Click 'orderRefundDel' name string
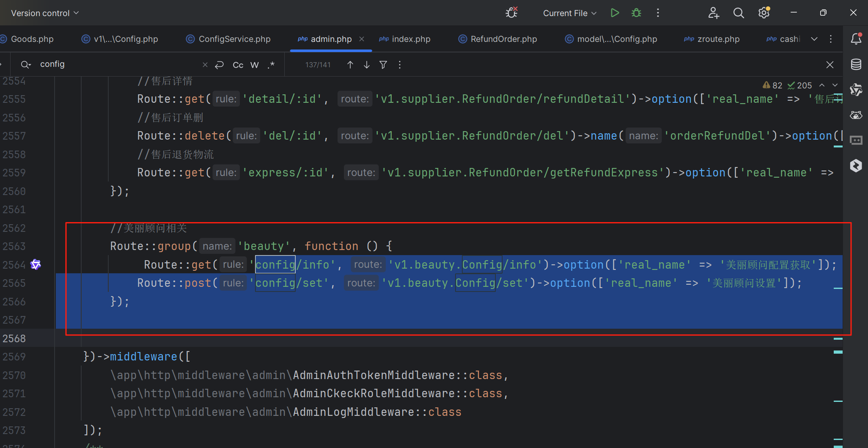The height and width of the screenshot is (448, 868). tap(717, 136)
